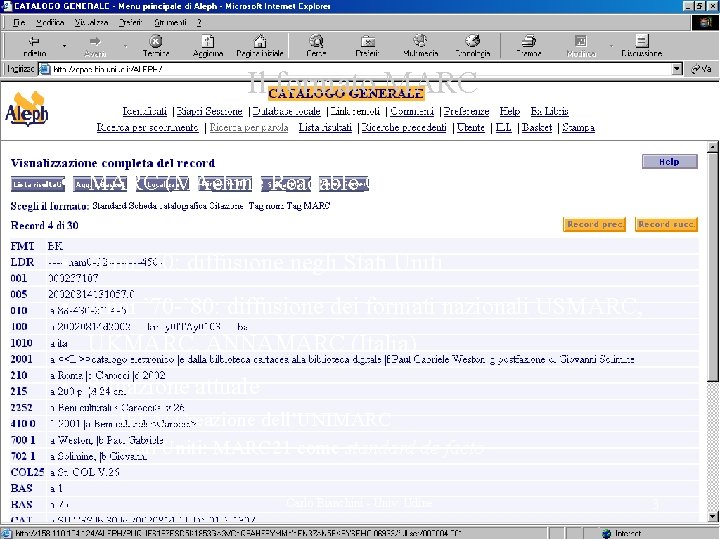Click the field tag '001'

click(x=19, y=278)
